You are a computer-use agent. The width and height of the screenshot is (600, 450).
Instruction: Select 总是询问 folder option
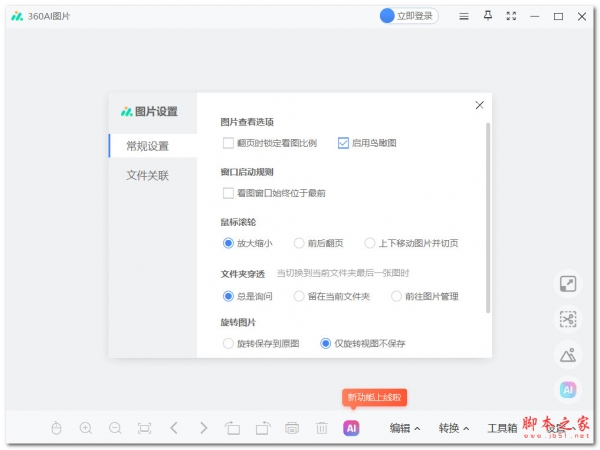point(228,296)
